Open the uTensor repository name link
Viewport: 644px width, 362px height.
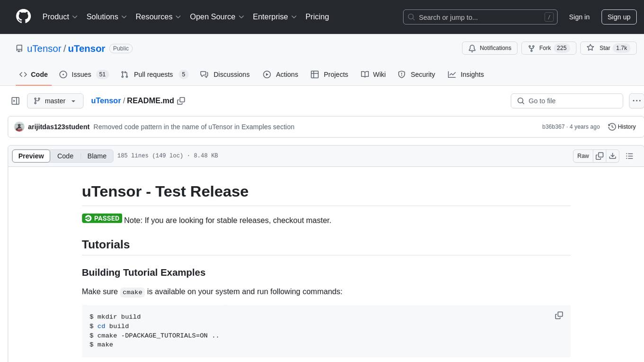tap(87, 48)
